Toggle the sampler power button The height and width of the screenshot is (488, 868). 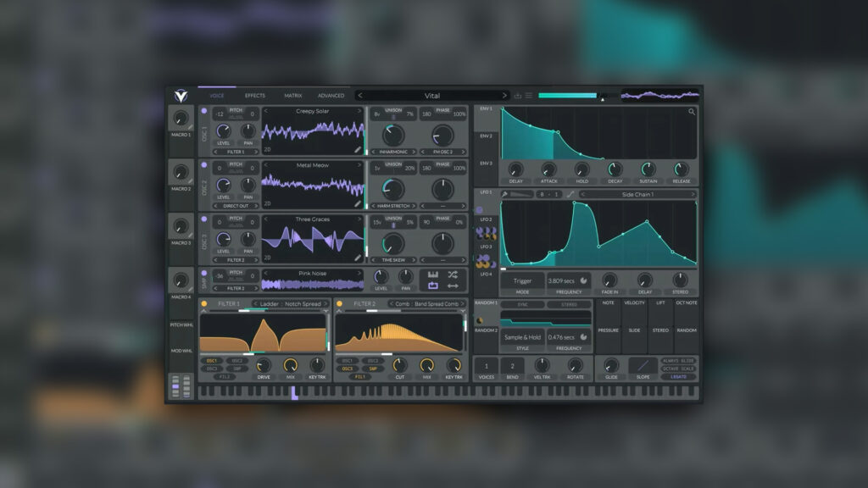[204, 274]
